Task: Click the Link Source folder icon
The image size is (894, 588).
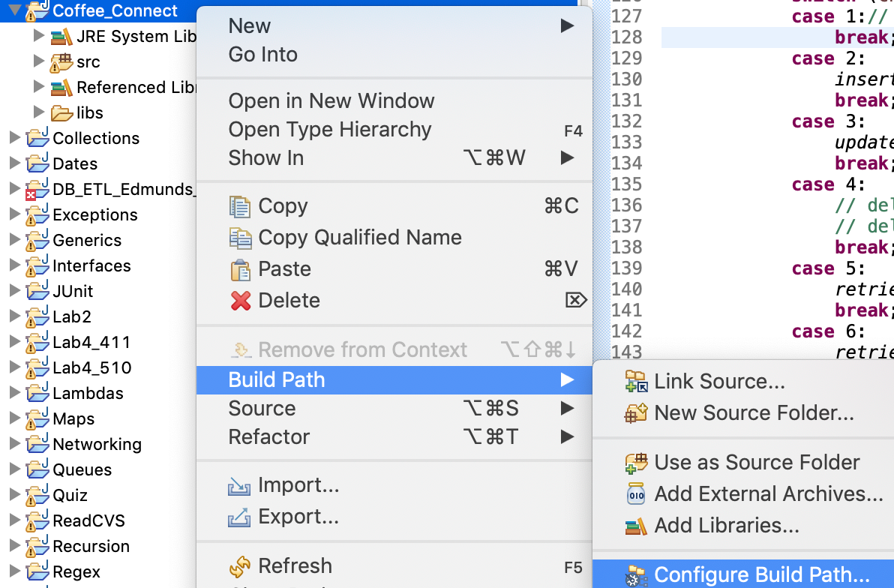Action: tap(636, 382)
